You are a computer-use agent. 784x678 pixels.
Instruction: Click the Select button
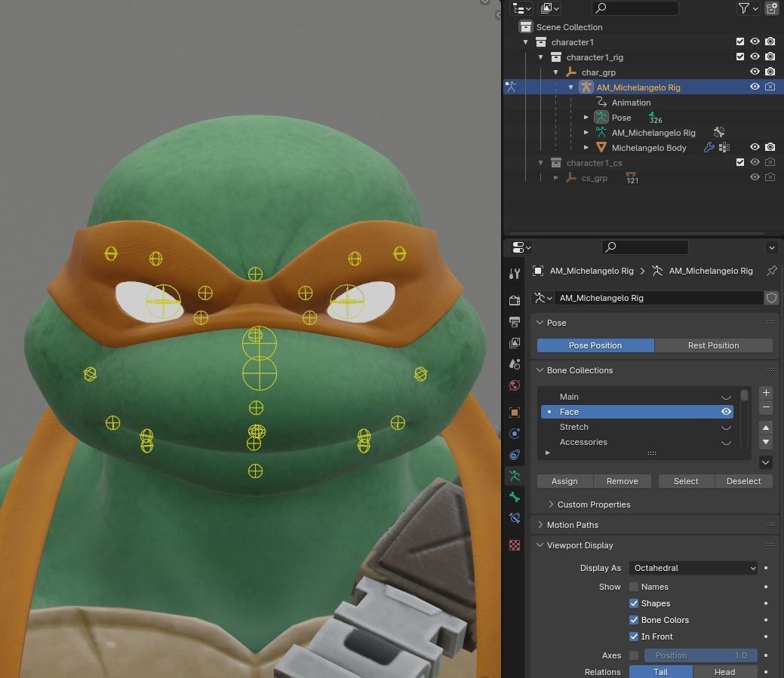click(x=686, y=481)
